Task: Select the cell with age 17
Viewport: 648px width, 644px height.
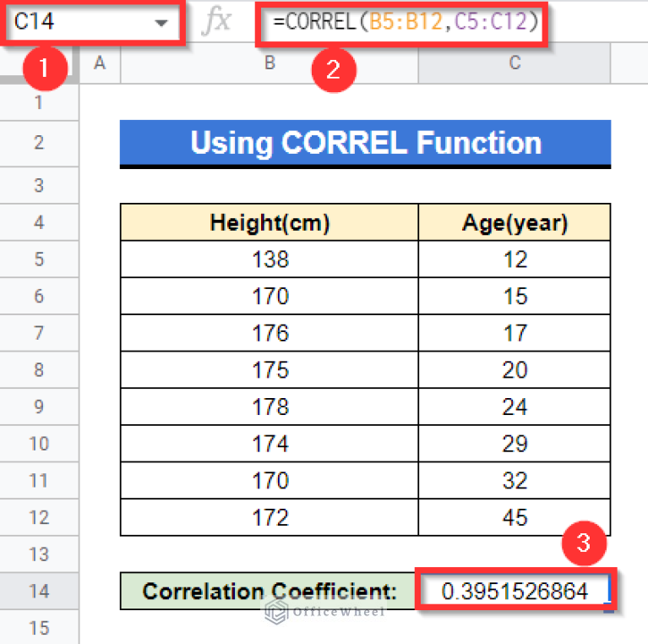Action: 515,333
